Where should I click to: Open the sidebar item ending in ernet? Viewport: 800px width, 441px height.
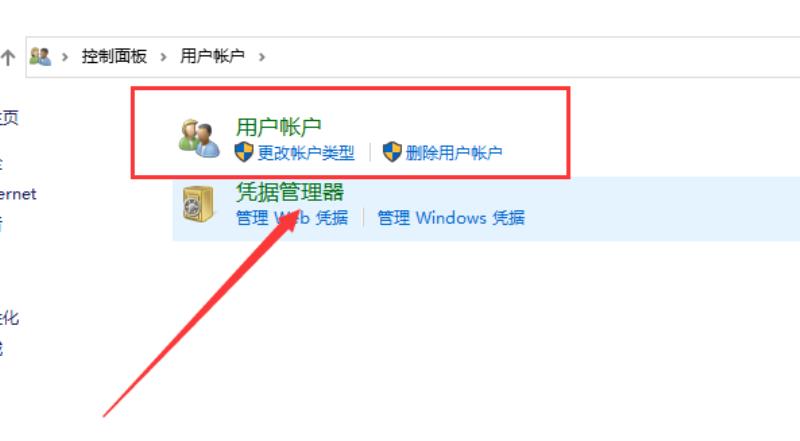tap(17, 194)
